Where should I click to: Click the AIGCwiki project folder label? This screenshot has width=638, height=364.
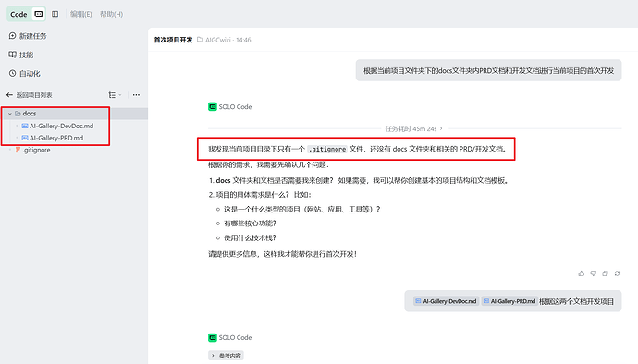(217, 40)
